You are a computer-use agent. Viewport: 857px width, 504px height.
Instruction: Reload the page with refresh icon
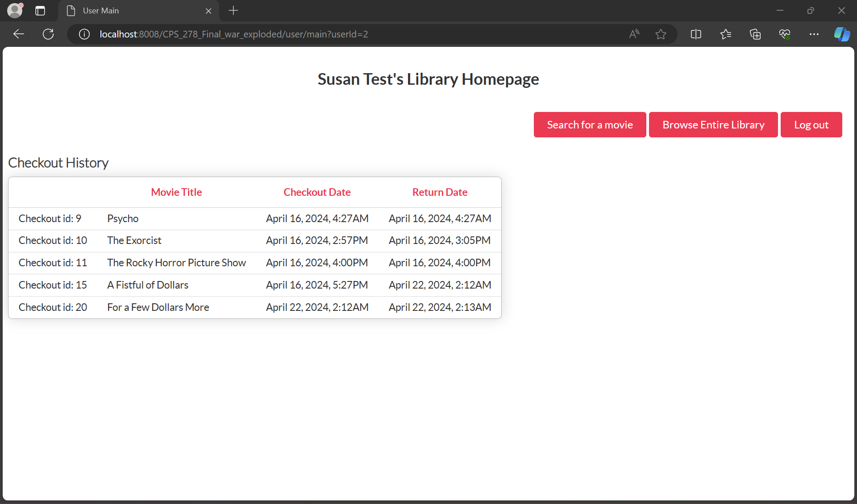pos(48,34)
